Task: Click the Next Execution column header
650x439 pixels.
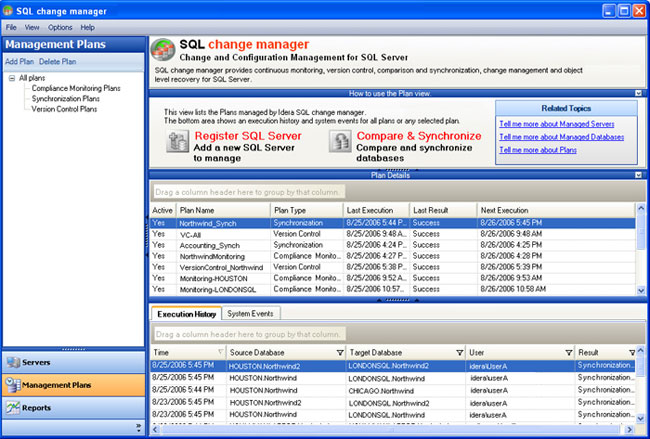Action: (556, 210)
